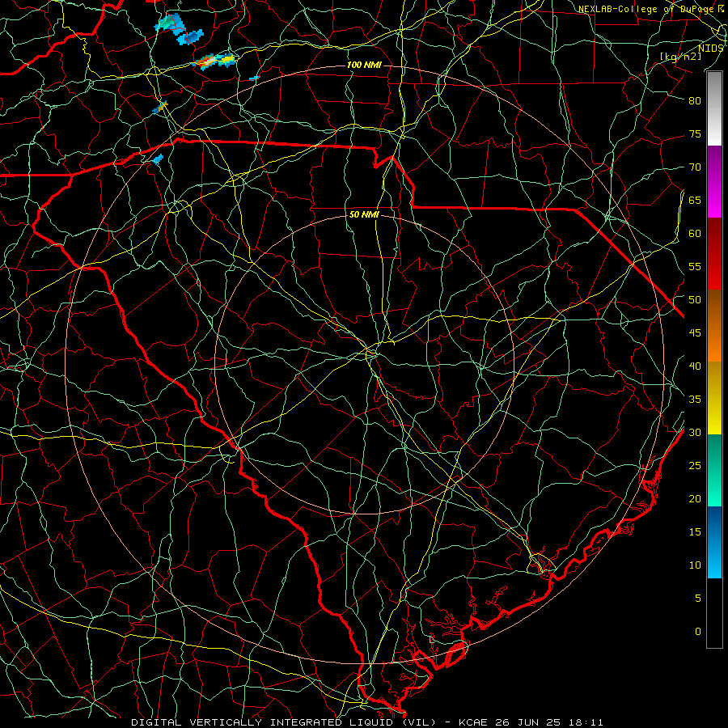Click the 50 value on the color scale

(695, 300)
